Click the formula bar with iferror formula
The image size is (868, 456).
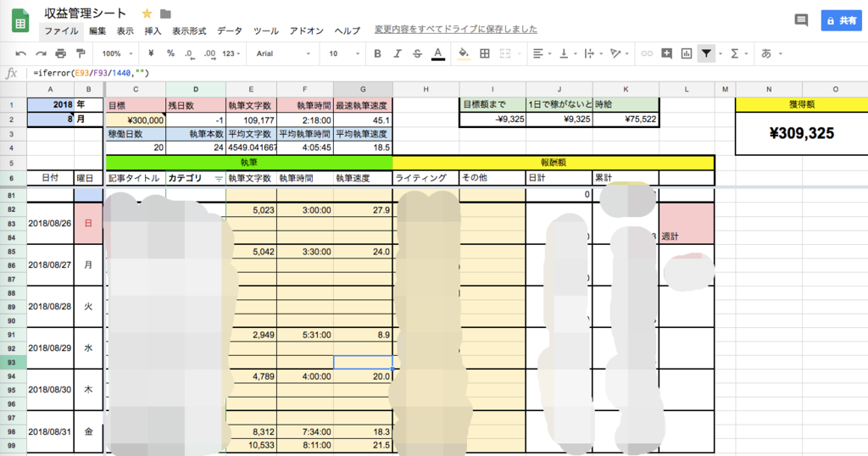(448, 73)
